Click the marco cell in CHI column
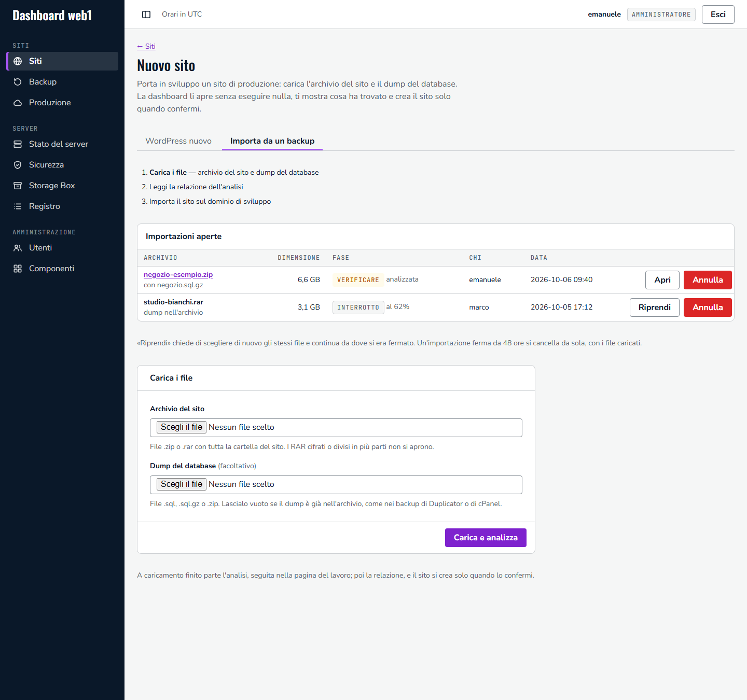 [479, 307]
